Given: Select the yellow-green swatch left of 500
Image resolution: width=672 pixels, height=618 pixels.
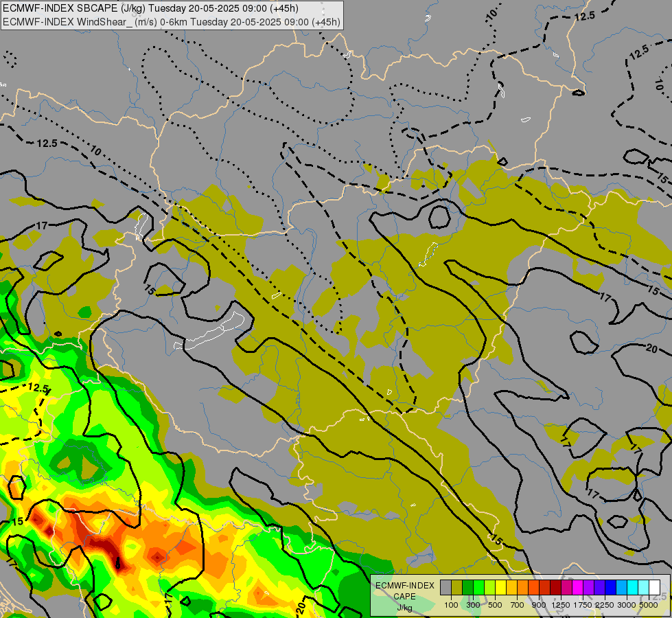Looking at the screenshot, I should click(x=490, y=588).
